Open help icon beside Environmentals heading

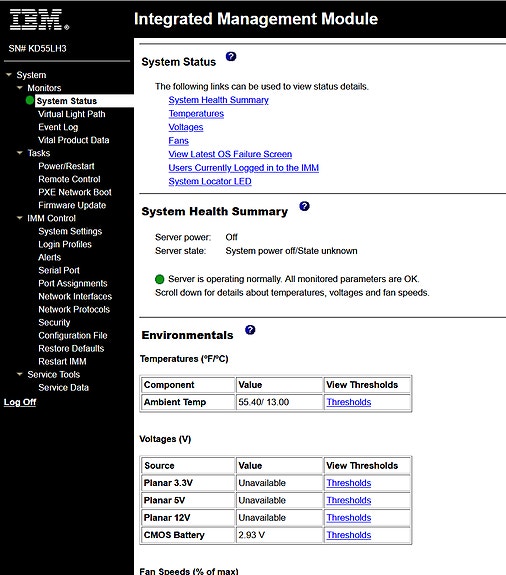tap(250, 330)
